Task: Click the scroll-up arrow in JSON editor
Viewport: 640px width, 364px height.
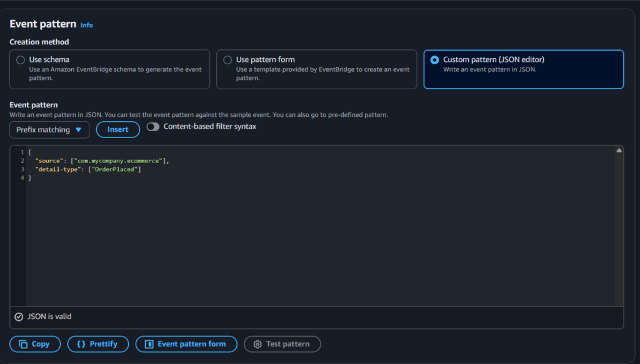Action: point(619,150)
